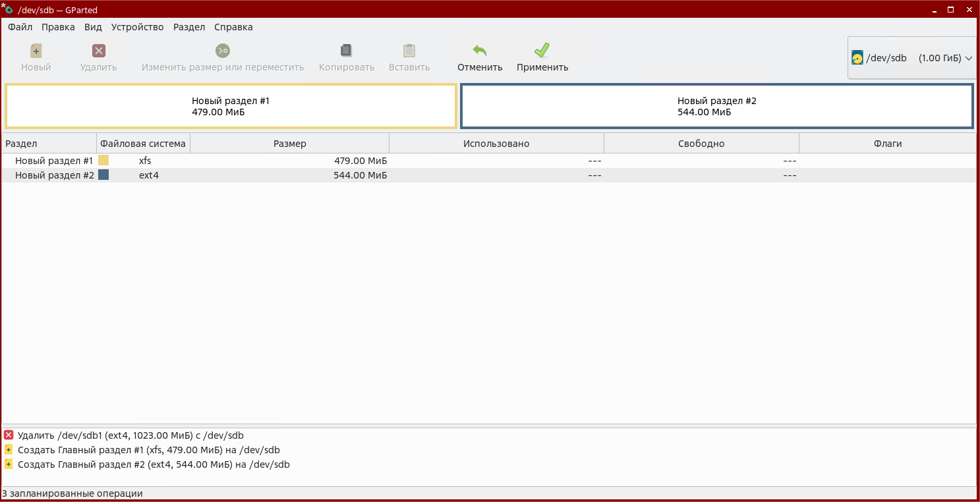This screenshot has height=502, width=980.
Task: Click the Undo last operation arrow icon
Action: pyautogui.click(x=480, y=51)
